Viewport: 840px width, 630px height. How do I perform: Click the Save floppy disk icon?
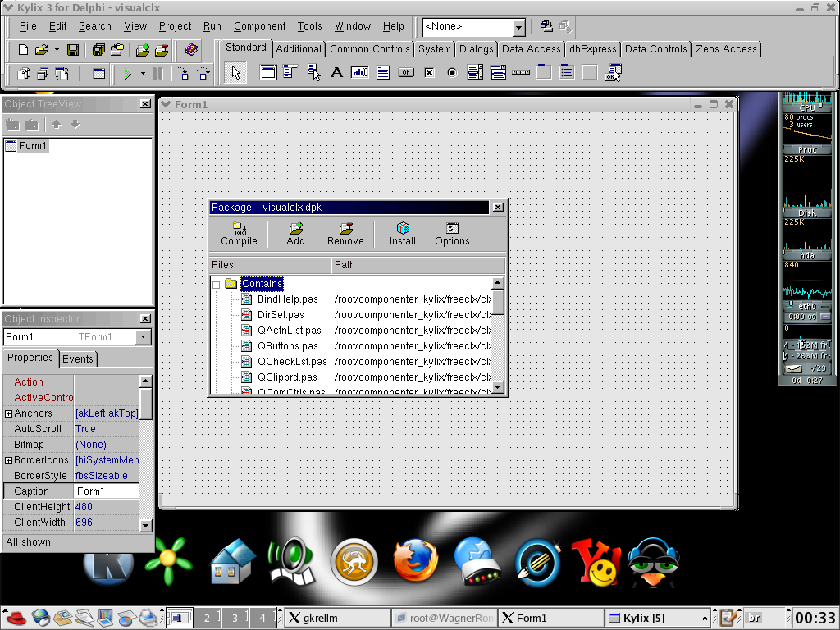73,50
